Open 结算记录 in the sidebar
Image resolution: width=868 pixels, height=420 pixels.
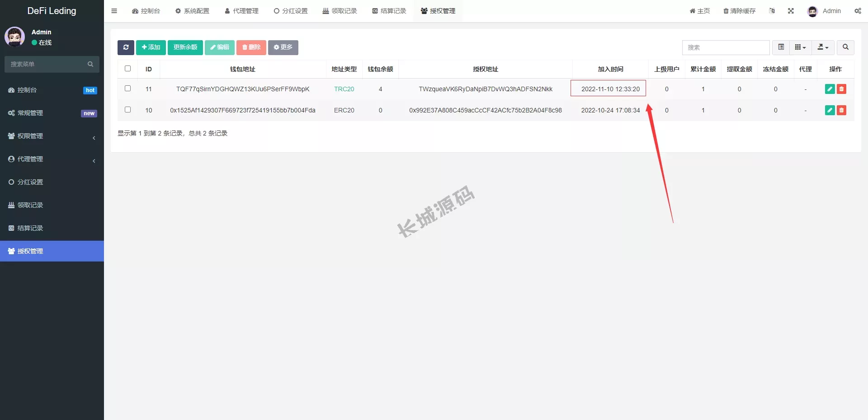[x=52, y=228]
